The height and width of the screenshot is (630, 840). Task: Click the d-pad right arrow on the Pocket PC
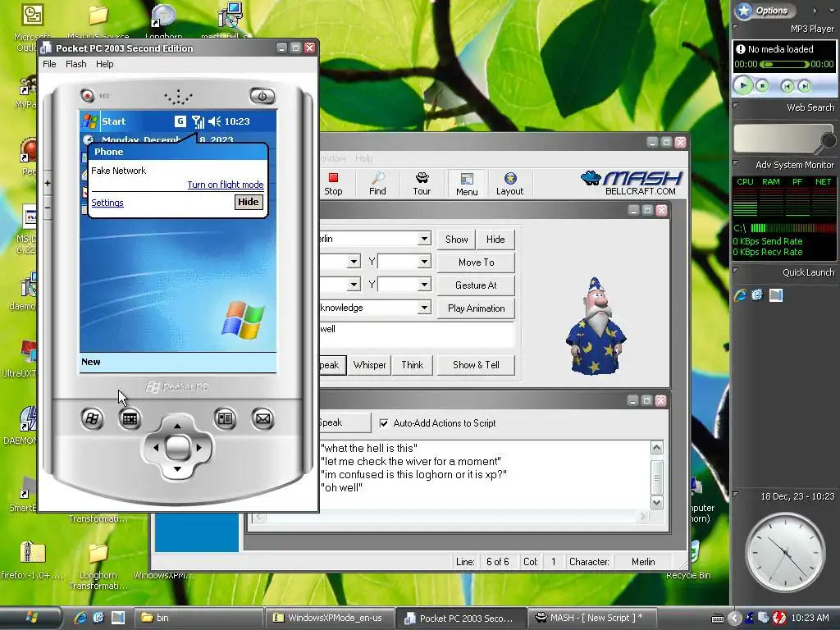(x=199, y=447)
